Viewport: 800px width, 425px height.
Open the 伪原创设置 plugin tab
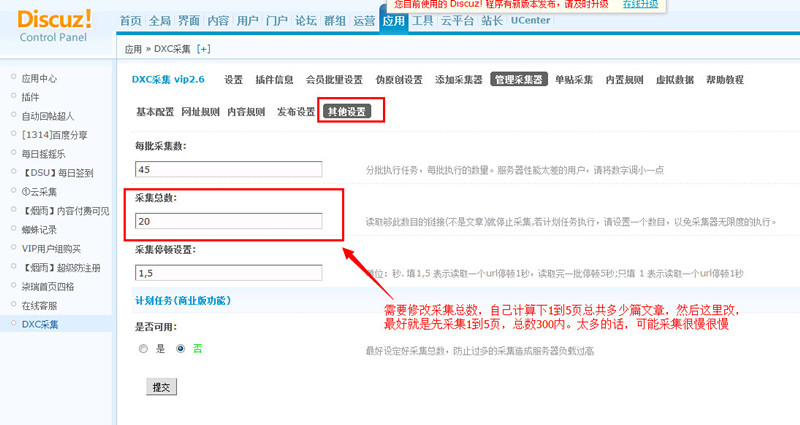[x=399, y=80]
